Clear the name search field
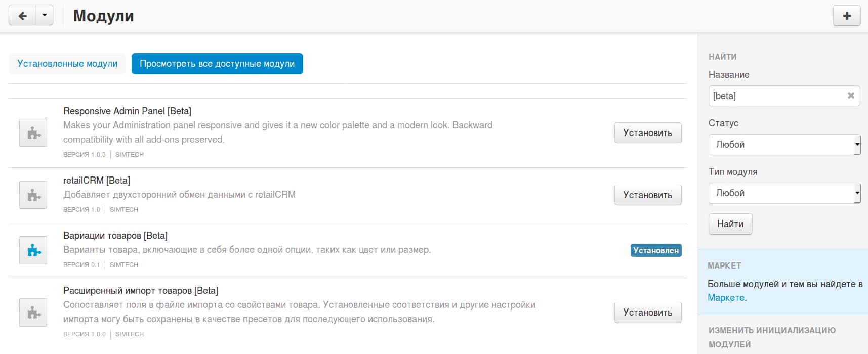868x354 pixels. tap(851, 96)
